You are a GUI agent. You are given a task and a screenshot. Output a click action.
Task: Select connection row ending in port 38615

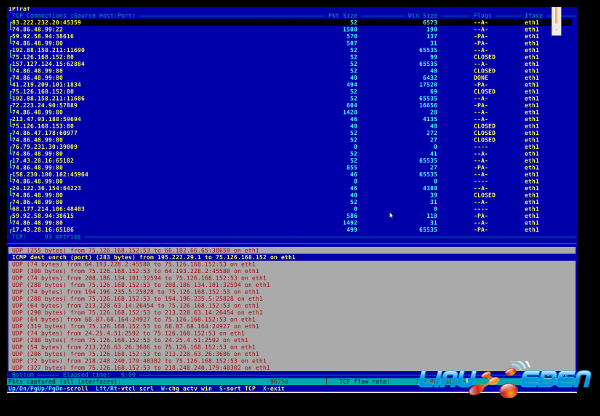tap(291, 216)
